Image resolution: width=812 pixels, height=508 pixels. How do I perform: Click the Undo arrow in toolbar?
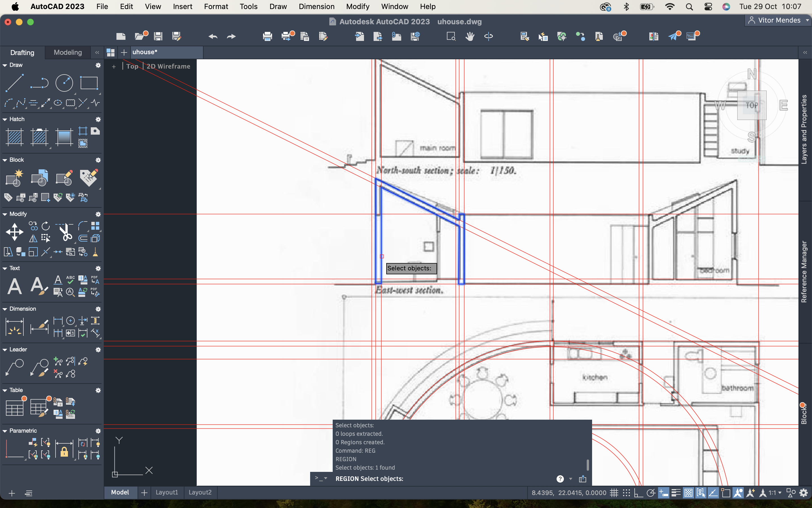(x=213, y=36)
